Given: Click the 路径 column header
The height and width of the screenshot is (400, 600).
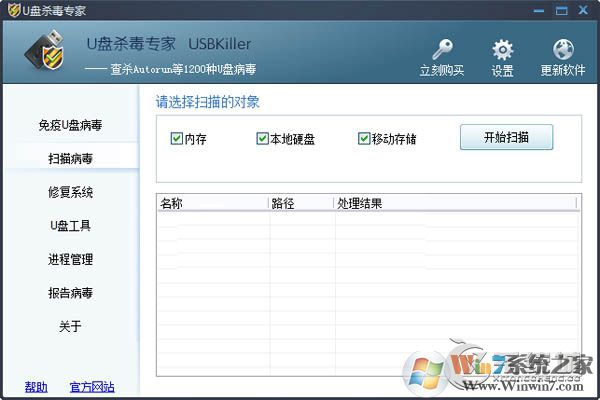Looking at the screenshot, I should pyautogui.click(x=302, y=203).
